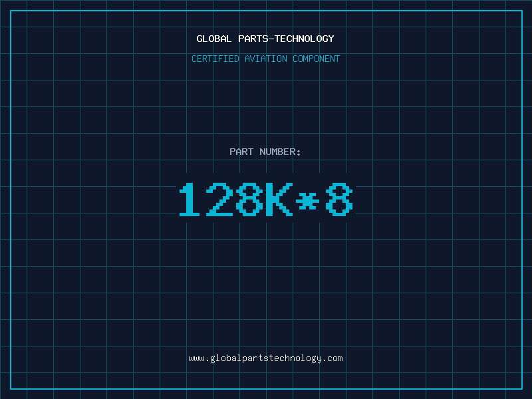Click the 'GLOBAL PARTS-TECHNOLOGY' heading
The image size is (532, 399).
(x=265, y=39)
